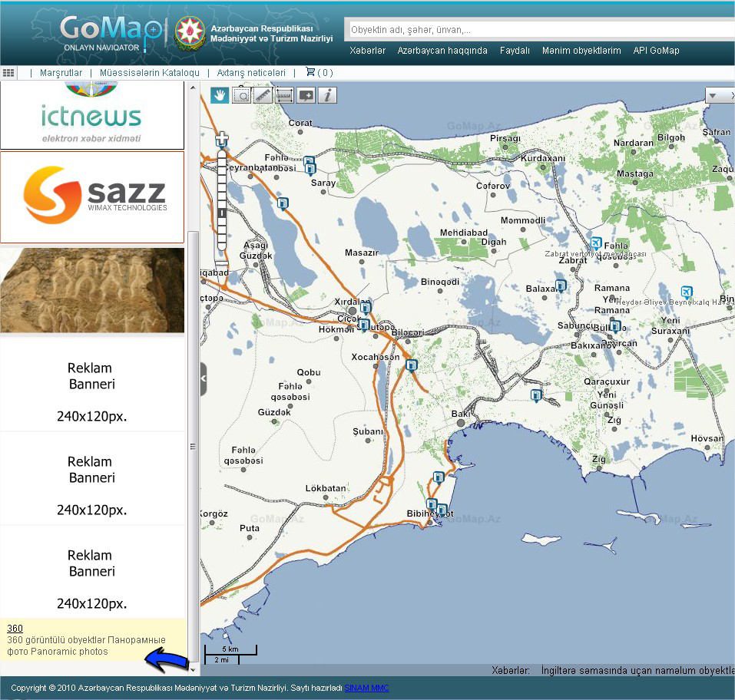Click the grid menu icon
Image resolution: width=735 pixels, height=700 pixels.
(9, 73)
